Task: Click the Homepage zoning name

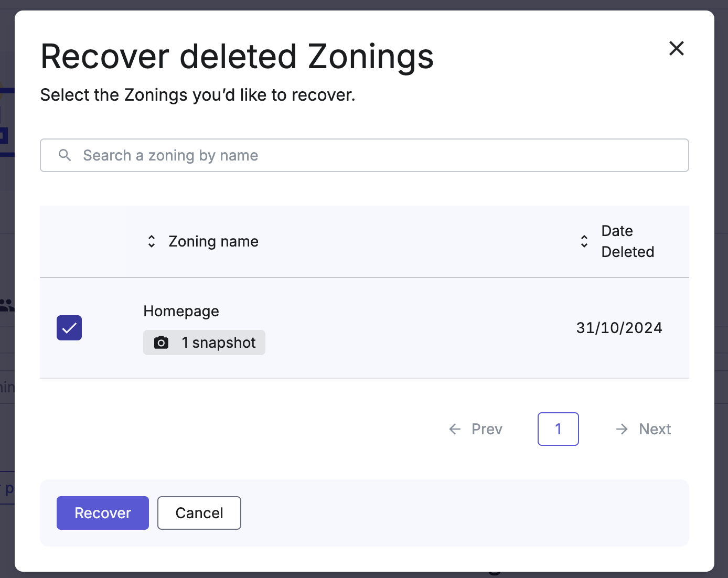Action: pyautogui.click(x=181, y=311)
